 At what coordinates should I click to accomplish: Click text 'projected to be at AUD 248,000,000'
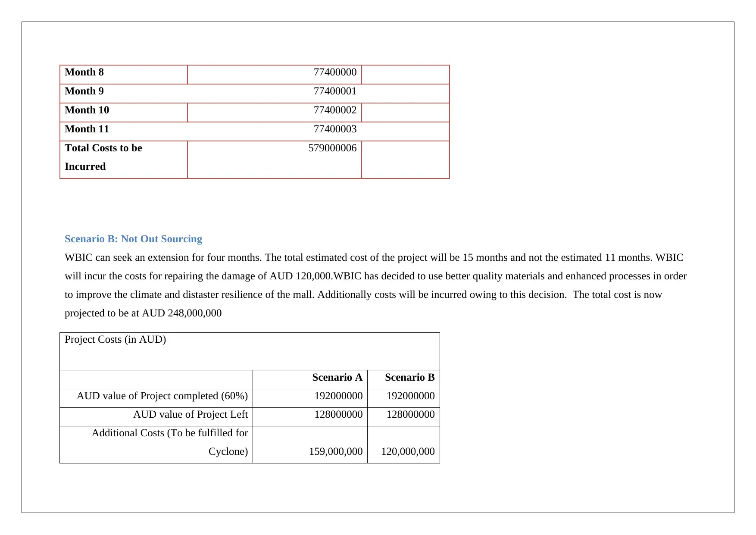tap(143, 313)
